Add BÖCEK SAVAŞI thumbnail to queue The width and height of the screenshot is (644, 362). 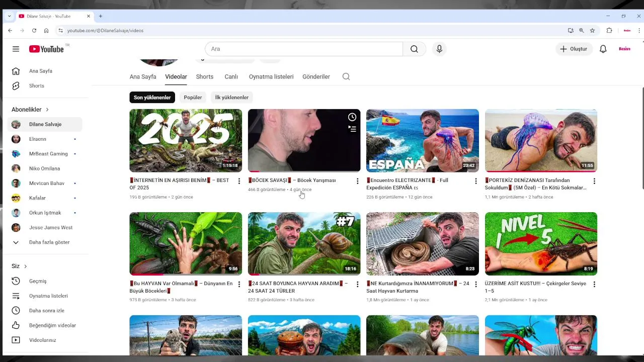tap(352, 129)
